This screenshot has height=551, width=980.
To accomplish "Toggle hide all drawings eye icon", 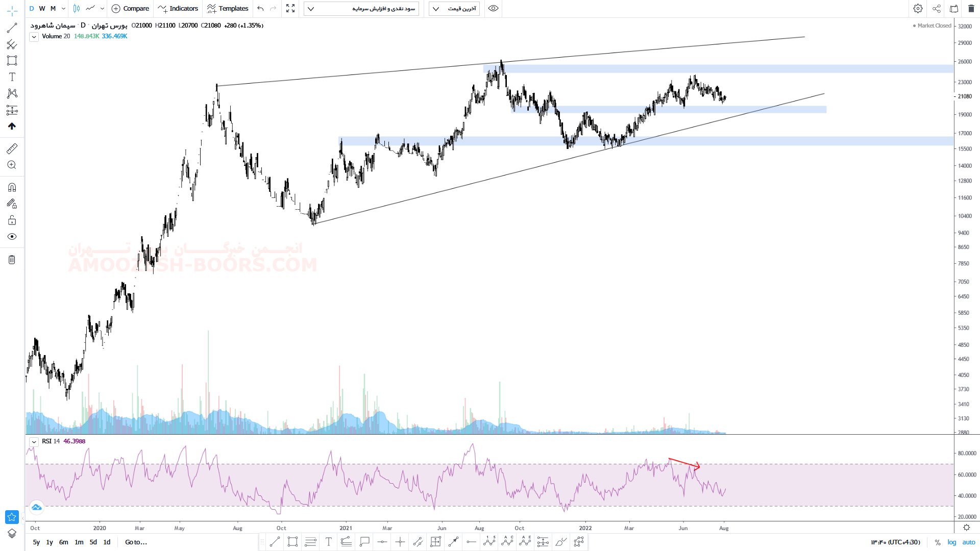I will coord(12,237).
